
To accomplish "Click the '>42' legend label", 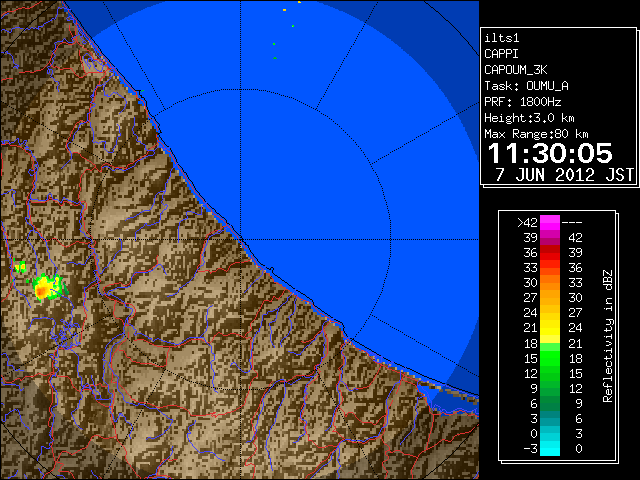I will point(527,223).
